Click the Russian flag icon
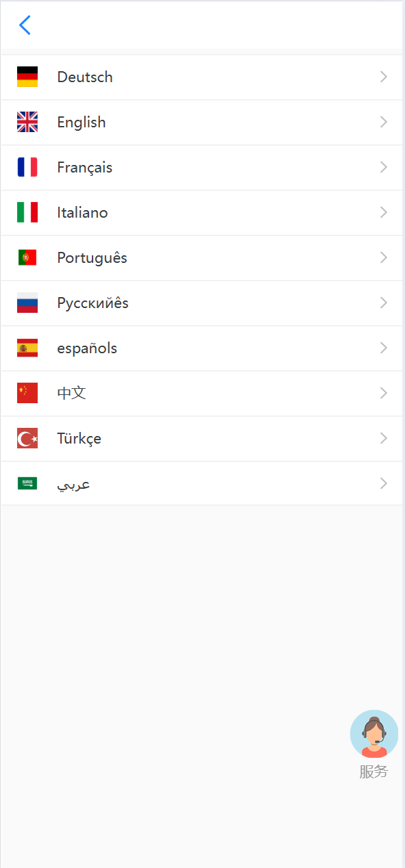Screen dimensions: 405x868 27,303
